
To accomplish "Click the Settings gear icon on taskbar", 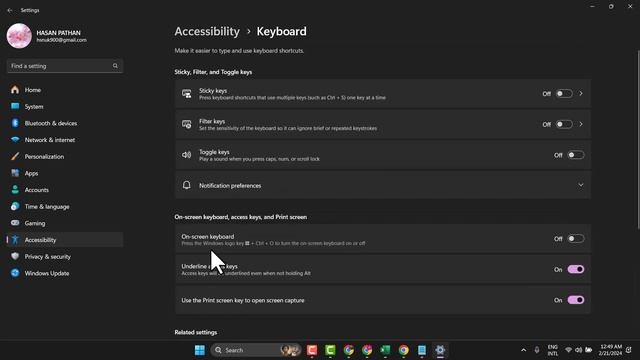I will pyautogui.click(x=440, y=350).
